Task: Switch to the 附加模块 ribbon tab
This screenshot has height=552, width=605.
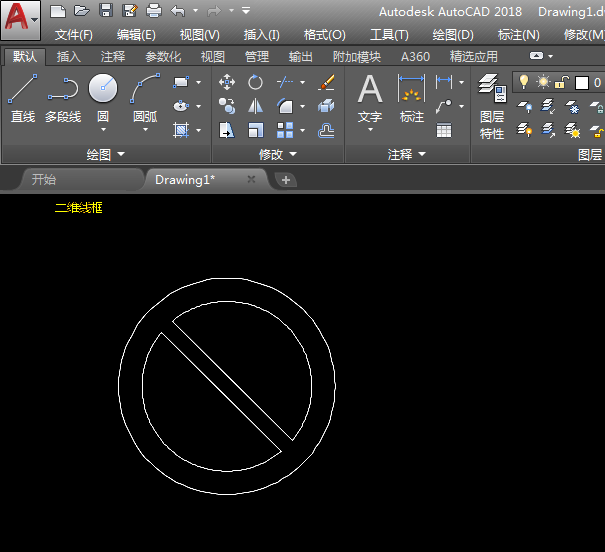Action: [x=357, y=57]
